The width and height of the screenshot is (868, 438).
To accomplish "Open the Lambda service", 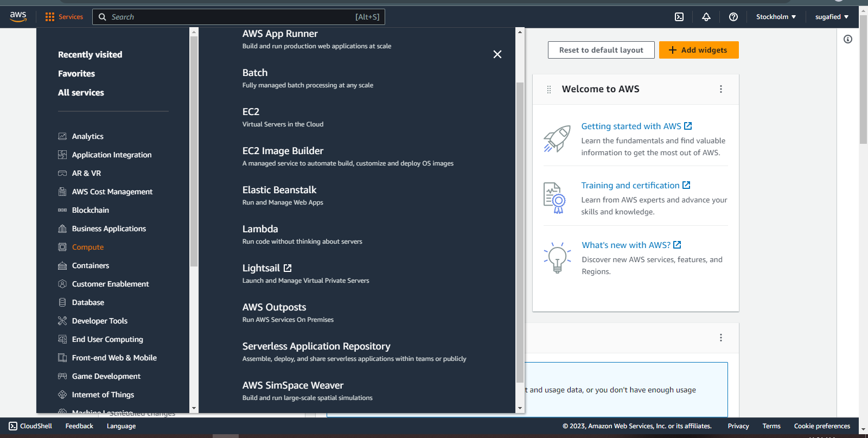I will coord(260,229).
